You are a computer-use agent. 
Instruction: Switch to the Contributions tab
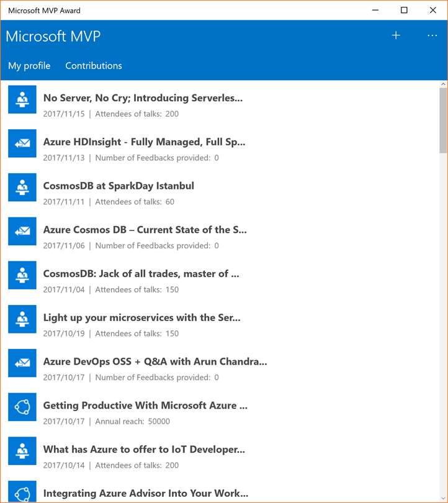click(94, 66)
